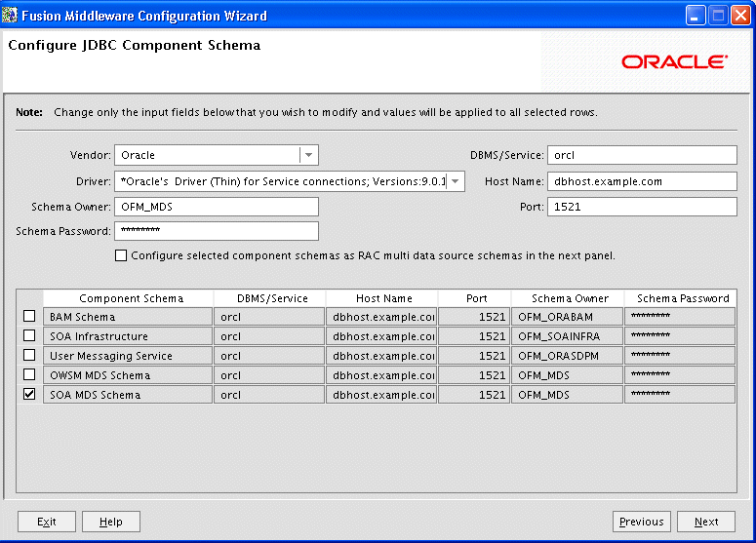
Task: Click the OFM_ORASDPM schema owner cell
Action: 568,356
